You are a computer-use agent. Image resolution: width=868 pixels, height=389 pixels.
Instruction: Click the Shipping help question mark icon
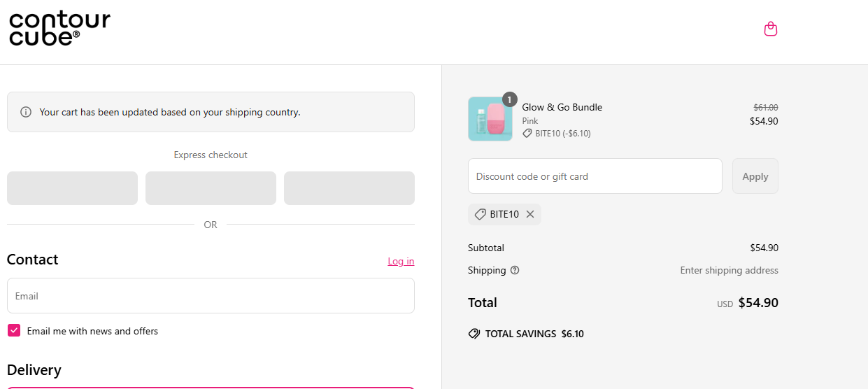(x=515, y=271)
